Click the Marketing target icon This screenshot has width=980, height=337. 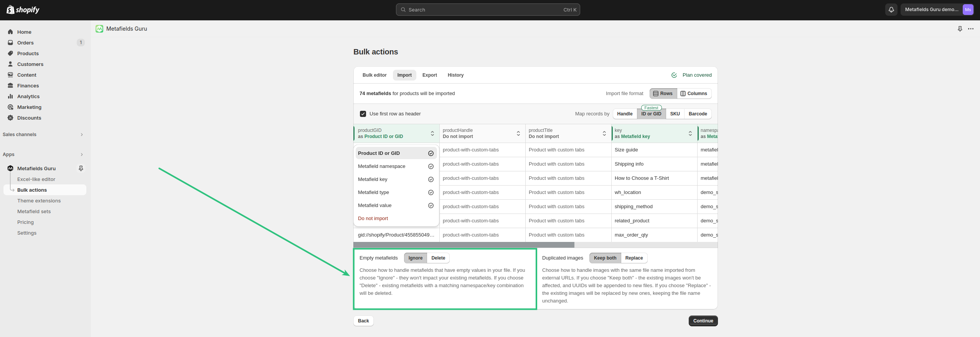(10, 107)
